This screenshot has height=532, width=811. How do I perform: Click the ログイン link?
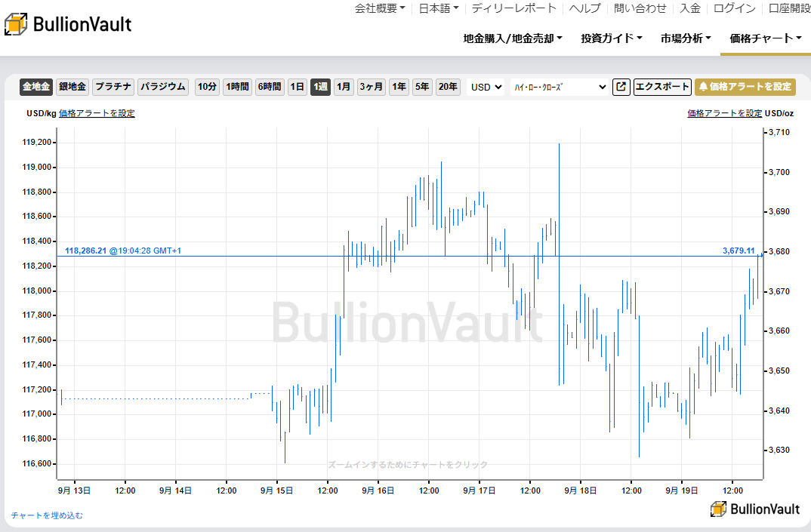[735, 8]
